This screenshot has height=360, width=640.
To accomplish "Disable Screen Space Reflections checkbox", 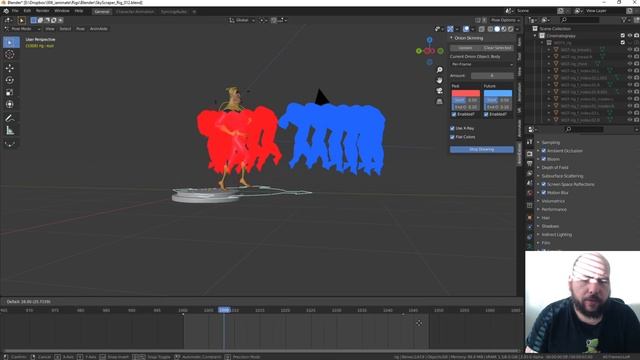I will tap(544, 184).
